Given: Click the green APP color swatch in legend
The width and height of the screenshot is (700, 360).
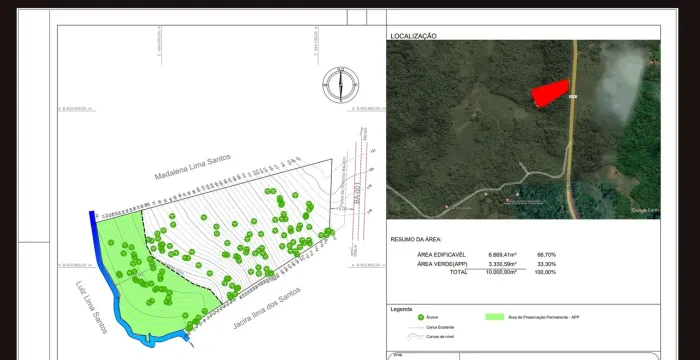Looking at the screenshot, I should tap(494, 317).
